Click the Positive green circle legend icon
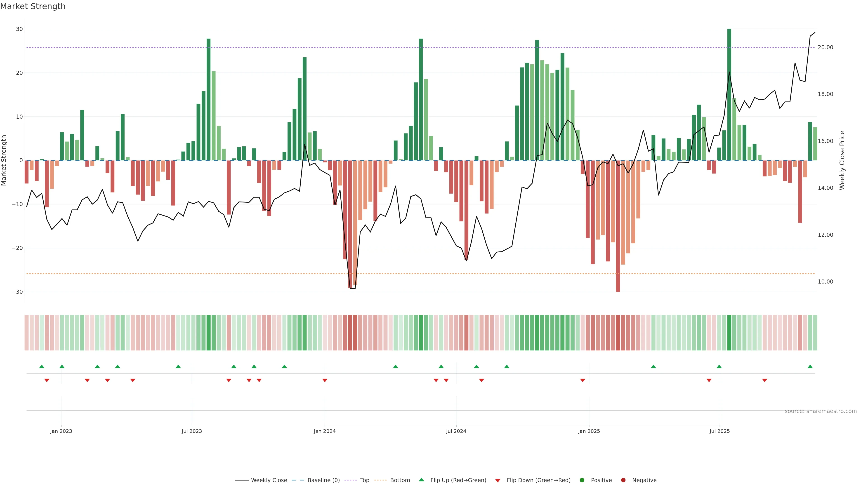 click(582, 480)
